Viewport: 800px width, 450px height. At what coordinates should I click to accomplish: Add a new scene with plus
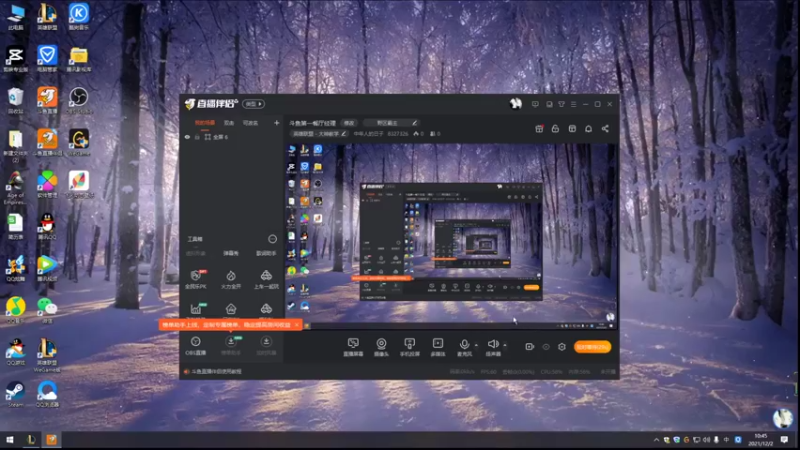[x=277, y=123]
